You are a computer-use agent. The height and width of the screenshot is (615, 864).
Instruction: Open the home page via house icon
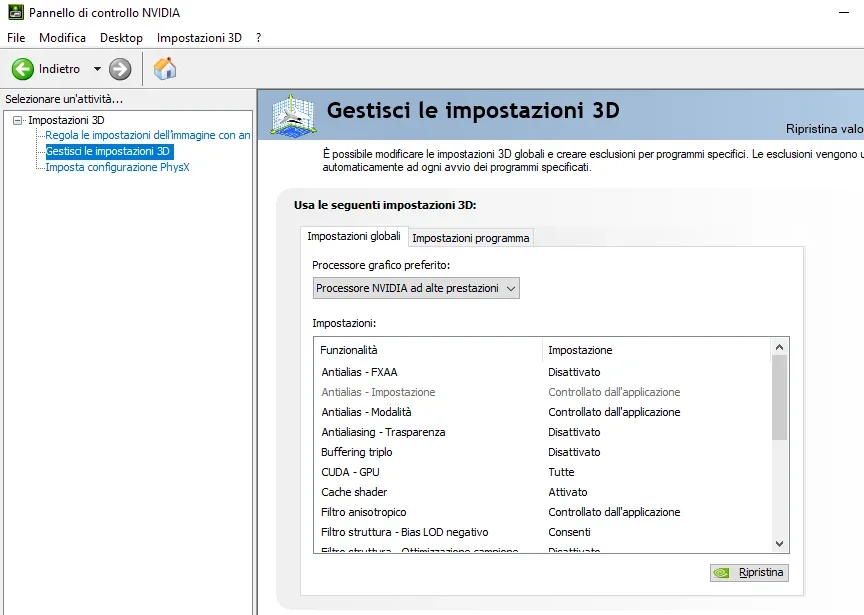165,69
